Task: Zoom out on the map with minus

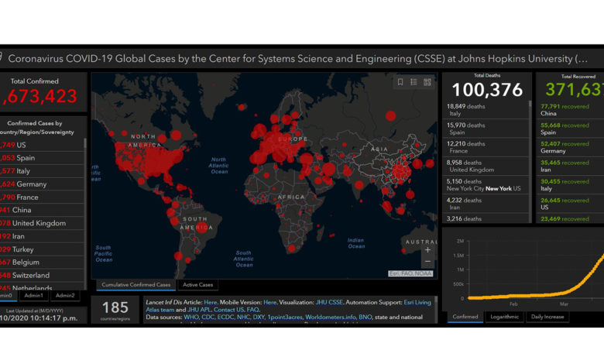Action: tap(427, 263)
